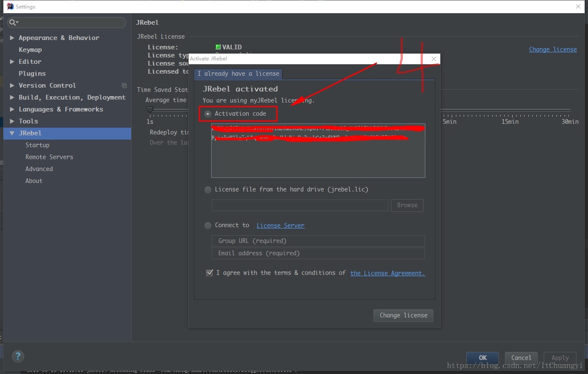Image resolution: width=588 pixels, height=374 pixels.
Task: Focus the activation code text area
Action: [318, 151]
